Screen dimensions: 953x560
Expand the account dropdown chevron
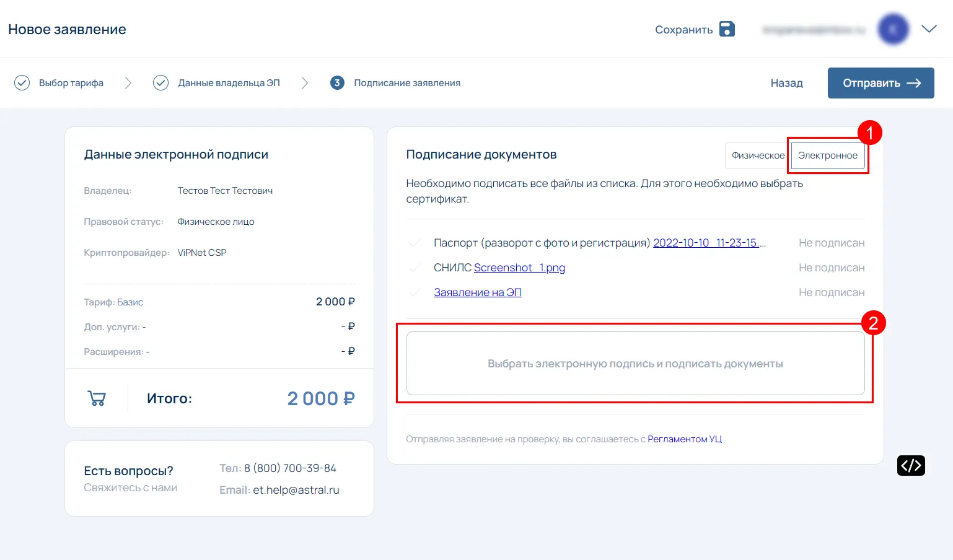[x=929, y=29]
